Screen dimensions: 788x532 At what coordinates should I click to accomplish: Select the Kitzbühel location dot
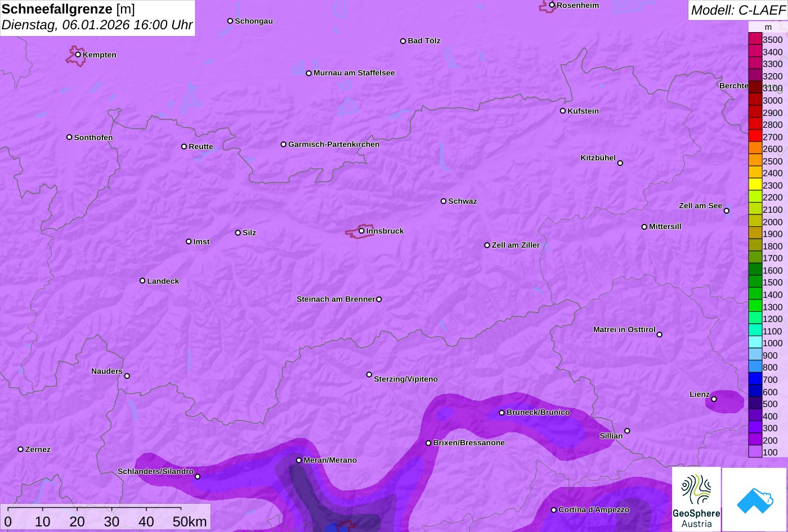pos(620,163)
